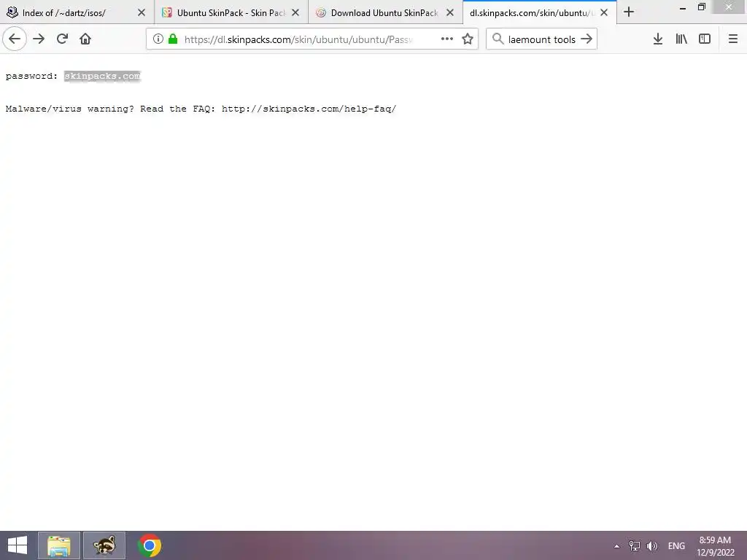
Task: Click the raccoon browser taskbar icon
Action: point(104,545)
